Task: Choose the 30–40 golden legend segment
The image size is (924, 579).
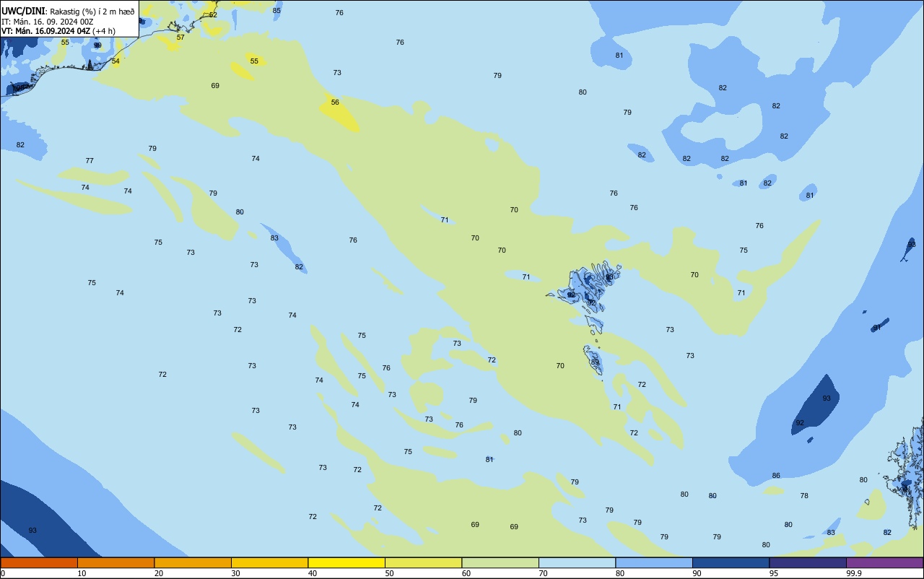Action: 269,562
